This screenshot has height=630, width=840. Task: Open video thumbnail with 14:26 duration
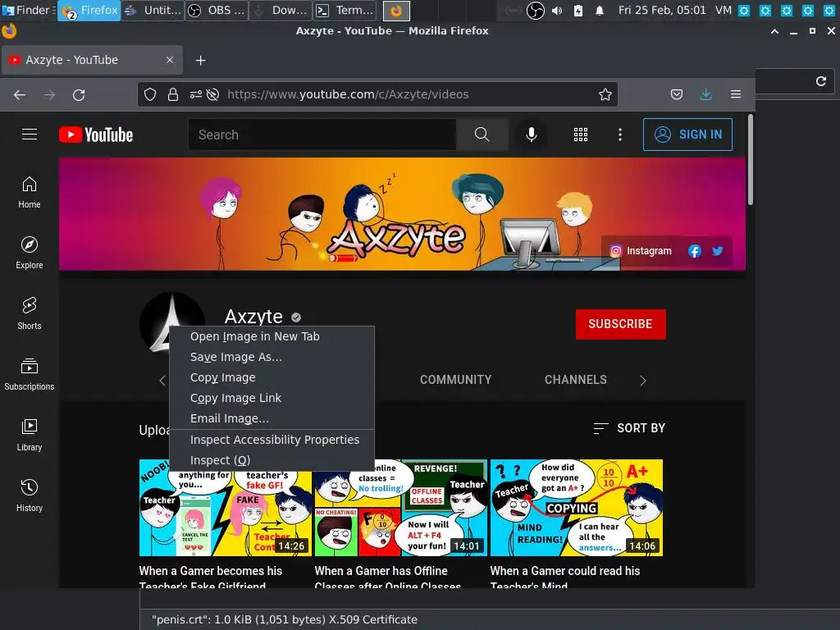click(x=226, y=508)
